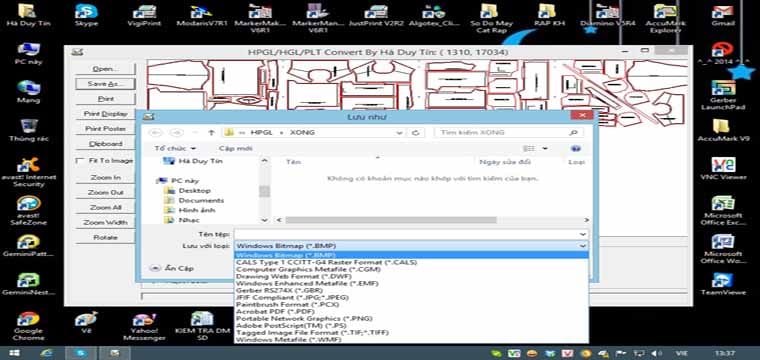This screenshot has width=760, height=360.
Task: Open the address bar history dropdown arrow
Action: (399, 132)
